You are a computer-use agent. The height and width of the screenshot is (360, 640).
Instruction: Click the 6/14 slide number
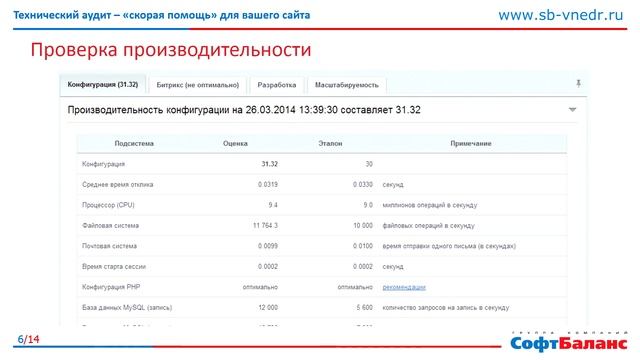click(28, 339)
